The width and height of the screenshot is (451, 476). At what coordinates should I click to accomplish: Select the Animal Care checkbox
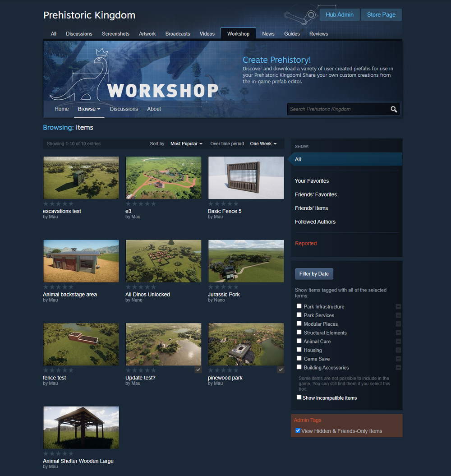pos(299,341)
